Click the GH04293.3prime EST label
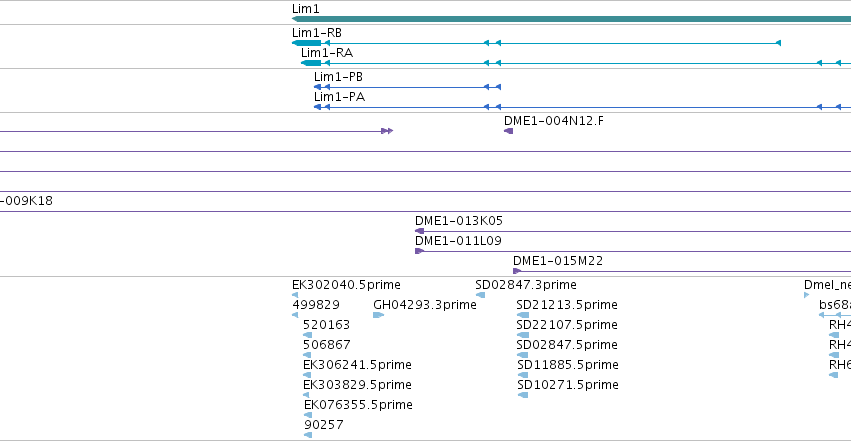851x441 pixels. 425,304
